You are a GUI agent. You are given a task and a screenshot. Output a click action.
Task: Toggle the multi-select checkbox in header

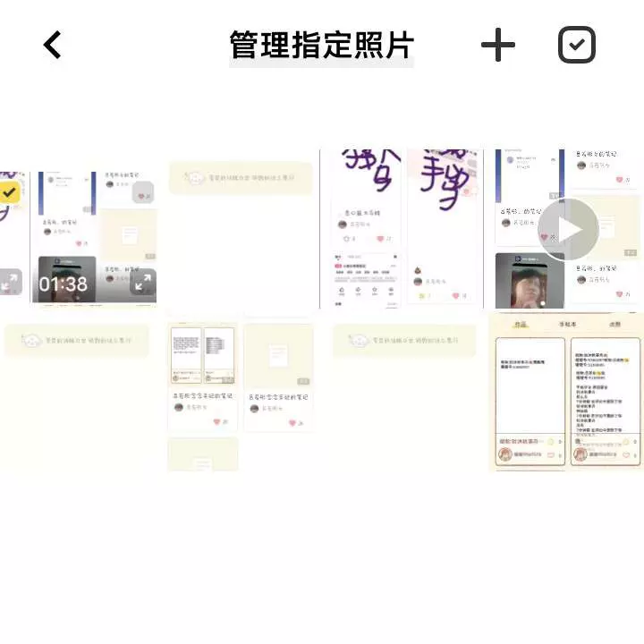(x=576, y=45)
